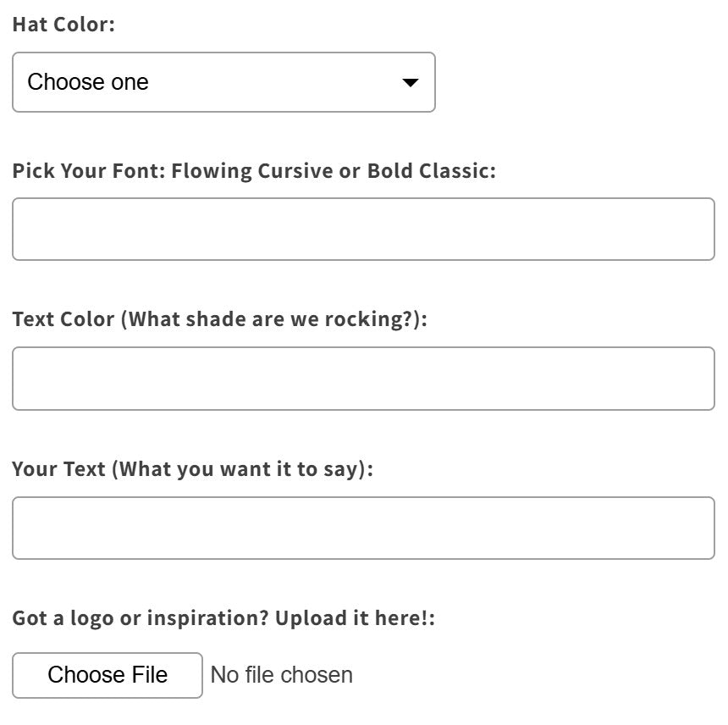Click the Hat Color dropdown arrow
The width and height of the screenshot is (728, 725).
410,82
